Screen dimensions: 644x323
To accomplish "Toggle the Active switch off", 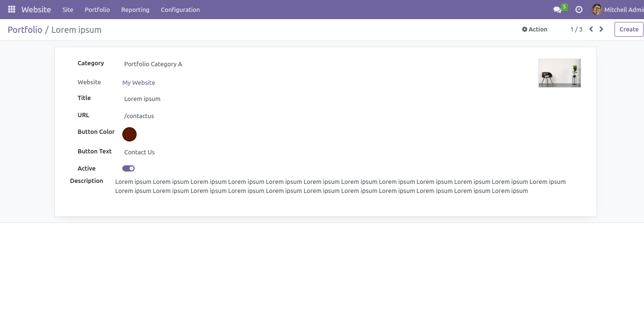I will pyautogui.click(x=129, y=168).
